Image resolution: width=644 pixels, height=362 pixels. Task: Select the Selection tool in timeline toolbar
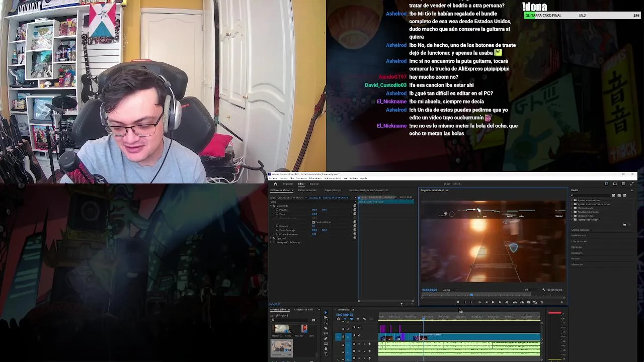pyautogui.click(x=326, y=312)
